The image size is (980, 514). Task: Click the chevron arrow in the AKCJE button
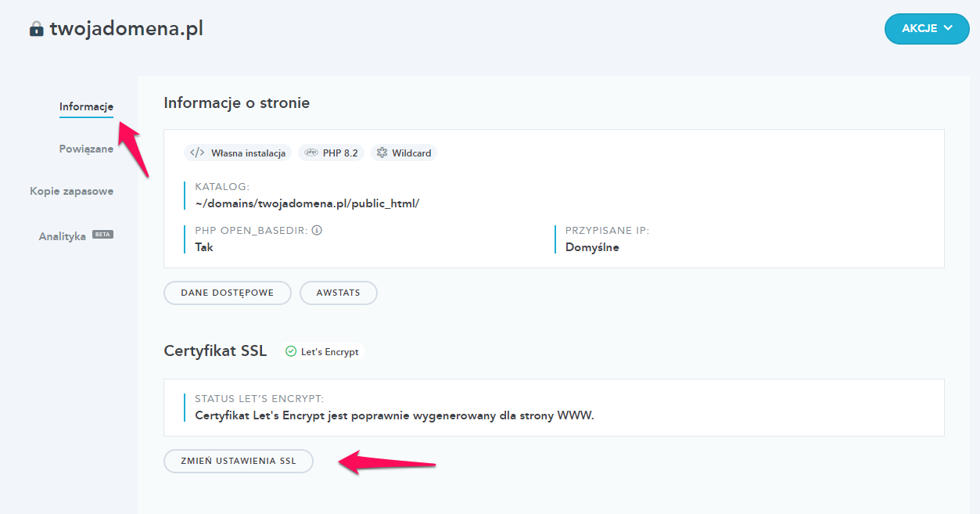(x=948, y=28)
